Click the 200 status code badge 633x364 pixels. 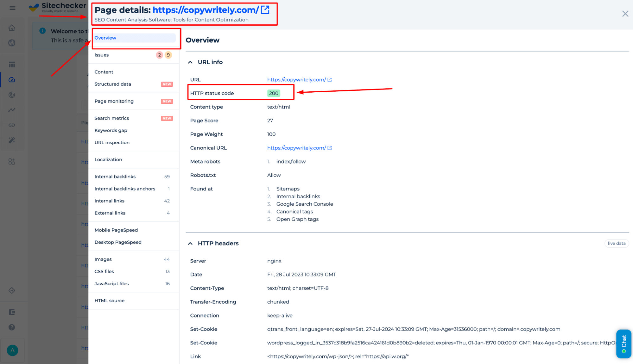[x=274, y=93]
